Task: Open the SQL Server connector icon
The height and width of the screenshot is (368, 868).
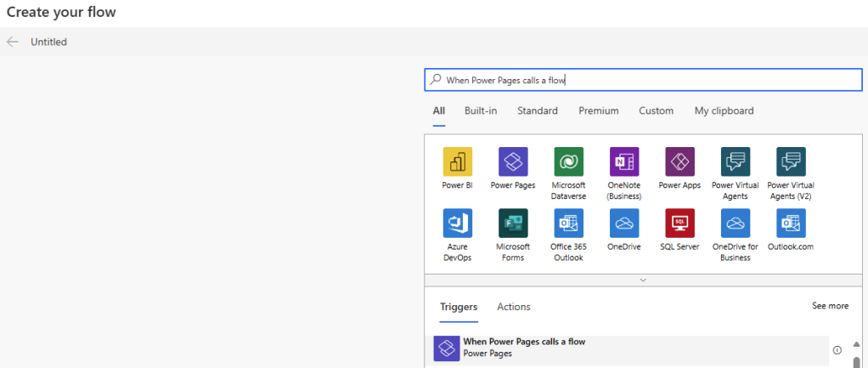Action: coord(679,223)
